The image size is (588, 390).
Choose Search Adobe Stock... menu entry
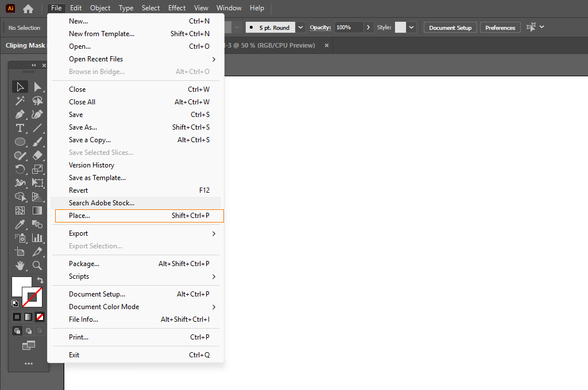136,203
